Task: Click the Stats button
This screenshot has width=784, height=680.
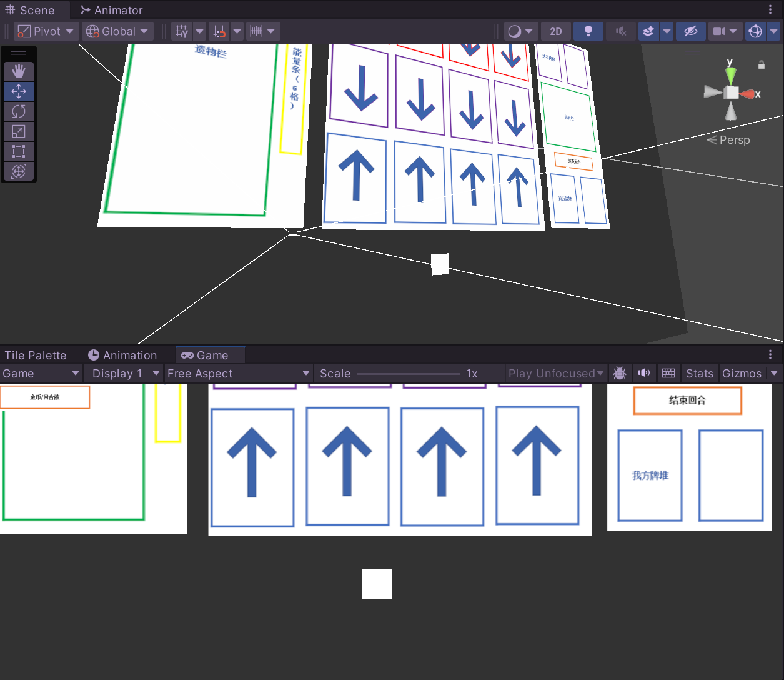Action: 699,373
